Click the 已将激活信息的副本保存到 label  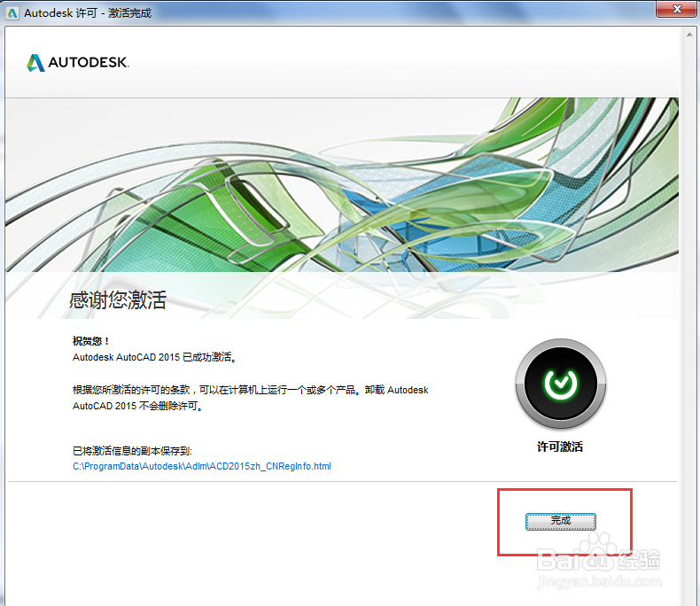pyautogui.click(x=132, y=451)
